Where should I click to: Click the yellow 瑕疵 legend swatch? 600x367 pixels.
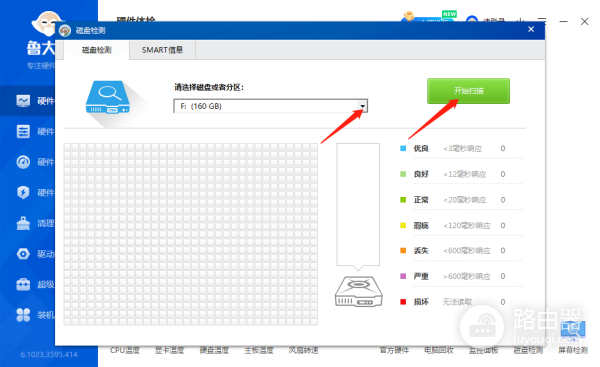coord(403,225)
